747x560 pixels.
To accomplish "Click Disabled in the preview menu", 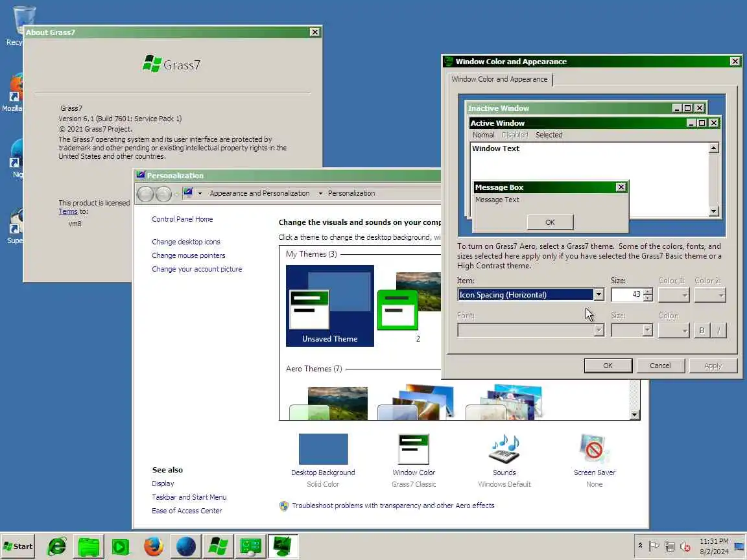I will tap(514, 135).
